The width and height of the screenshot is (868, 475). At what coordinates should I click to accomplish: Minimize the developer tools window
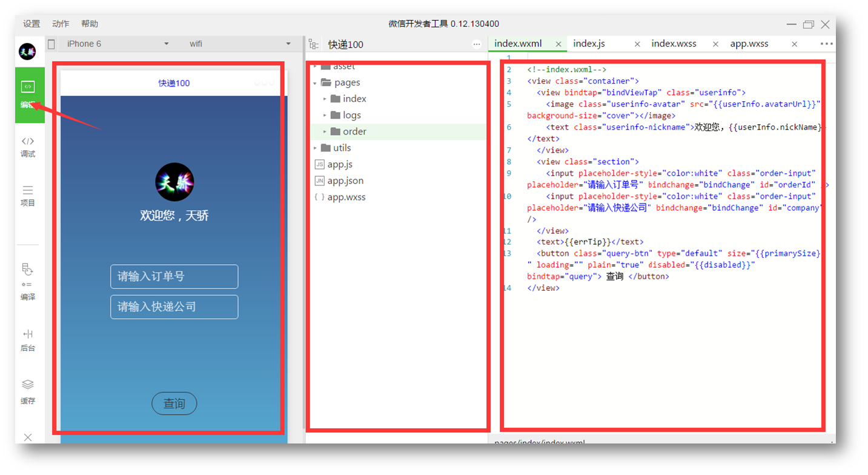point(791,24)
